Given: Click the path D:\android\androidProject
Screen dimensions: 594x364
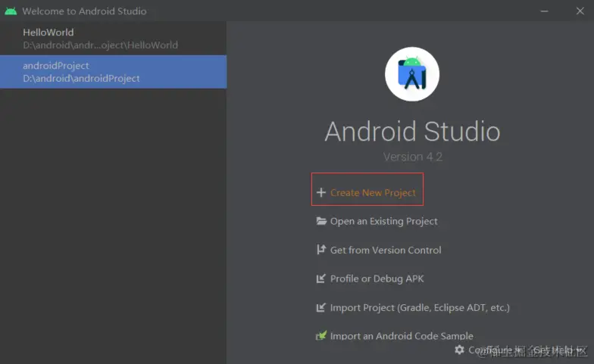Looking at the screenshot, I should pyautogui.click(x=81, y=79).
